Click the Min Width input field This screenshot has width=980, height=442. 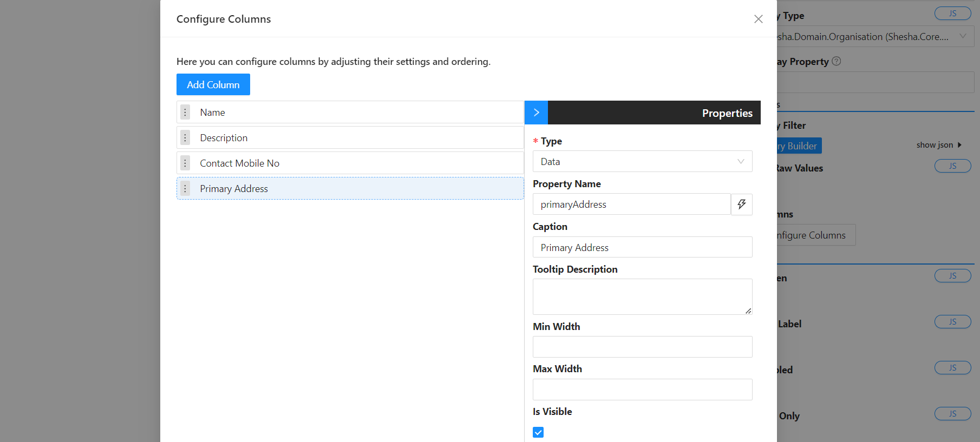point(643,347)
